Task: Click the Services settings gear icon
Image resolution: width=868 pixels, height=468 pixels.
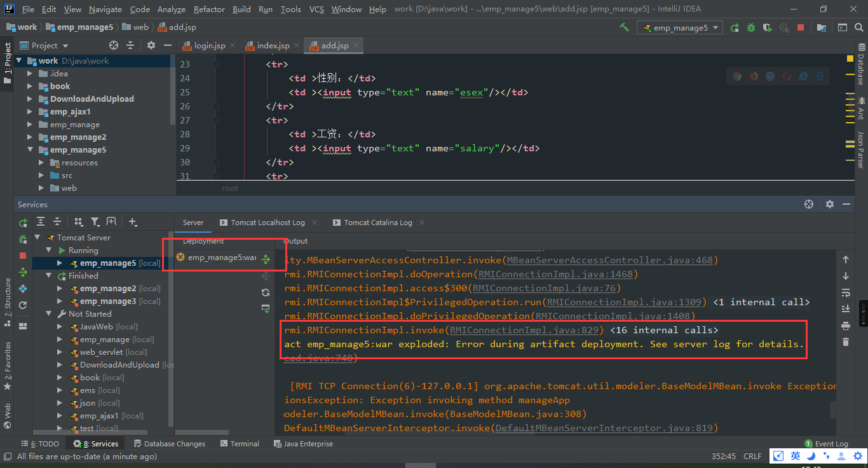Action: [829, 204]
